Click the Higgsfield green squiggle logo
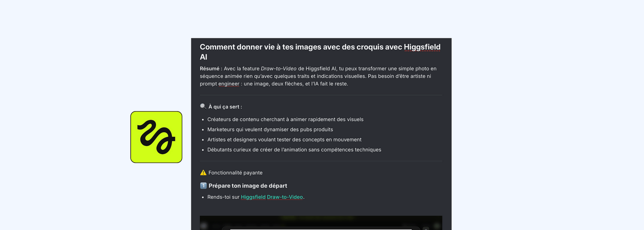Screen dimensions: 644x230 click(x=156, y=137)
